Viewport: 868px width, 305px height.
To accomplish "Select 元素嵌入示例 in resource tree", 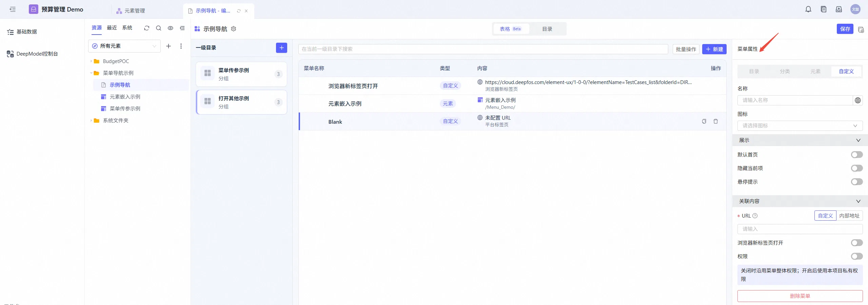I will point(125,97).
